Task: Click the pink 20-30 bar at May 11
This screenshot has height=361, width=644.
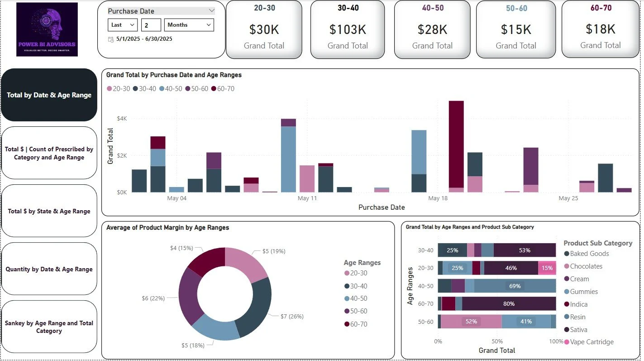Action: pyautogui.click(x=307, y=178)
